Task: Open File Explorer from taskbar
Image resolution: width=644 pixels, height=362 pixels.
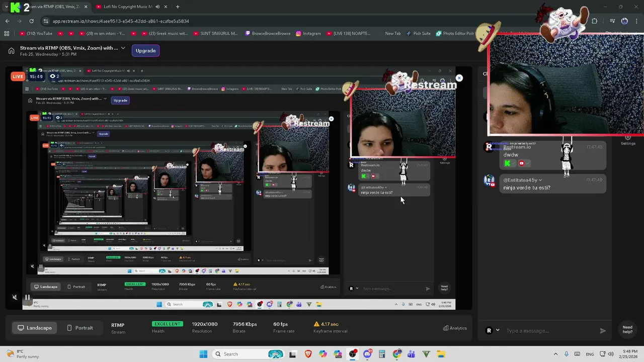Action: 441,354
